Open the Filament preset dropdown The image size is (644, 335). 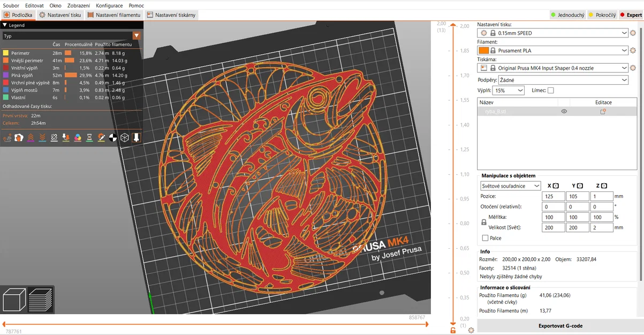(553, 50)
